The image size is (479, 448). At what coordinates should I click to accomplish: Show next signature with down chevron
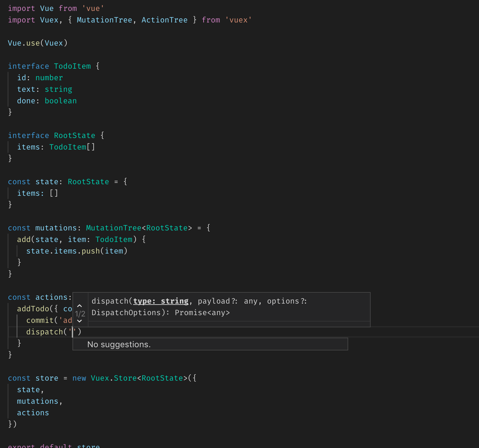click(80, 321)
